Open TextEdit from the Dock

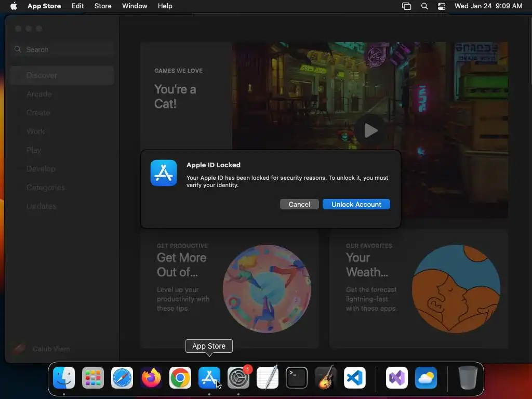(268, 378)
